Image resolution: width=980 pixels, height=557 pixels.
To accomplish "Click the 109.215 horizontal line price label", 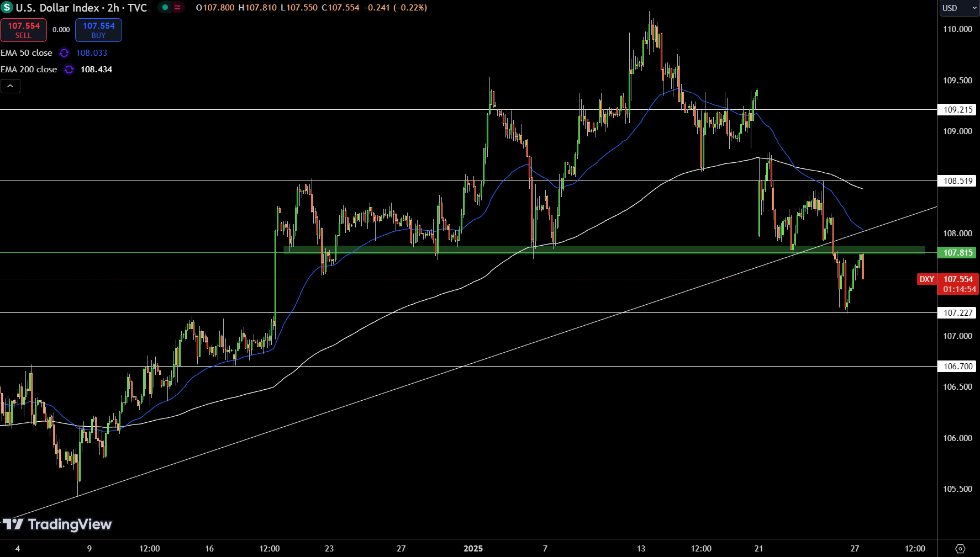I will click(x=957, y=110).
